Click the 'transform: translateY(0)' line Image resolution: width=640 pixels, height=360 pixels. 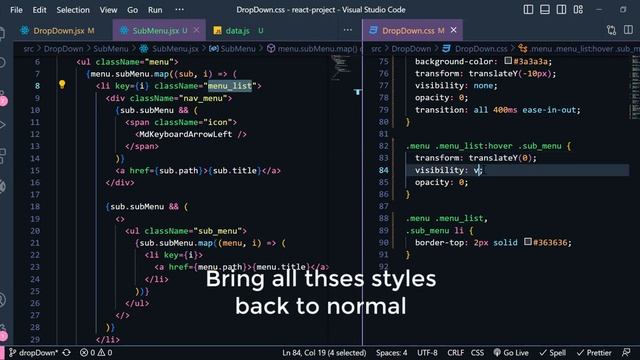coord(476,158)
